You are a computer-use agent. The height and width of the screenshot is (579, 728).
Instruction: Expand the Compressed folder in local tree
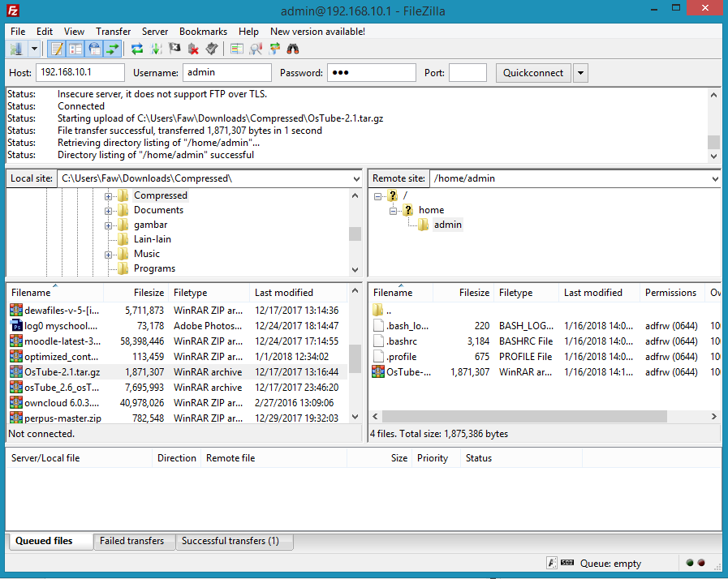(108, 196)
